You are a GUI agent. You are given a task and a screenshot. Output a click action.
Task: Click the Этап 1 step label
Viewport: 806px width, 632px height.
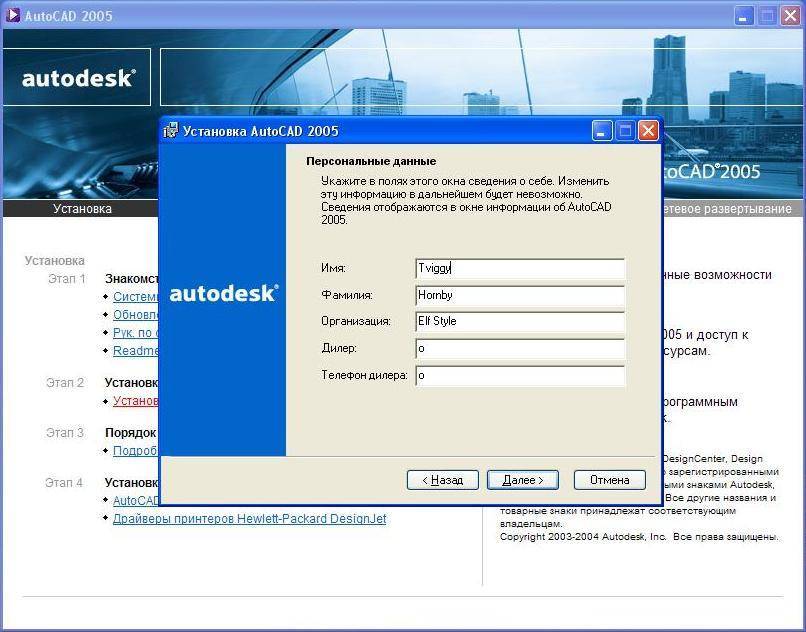(67, 279)
